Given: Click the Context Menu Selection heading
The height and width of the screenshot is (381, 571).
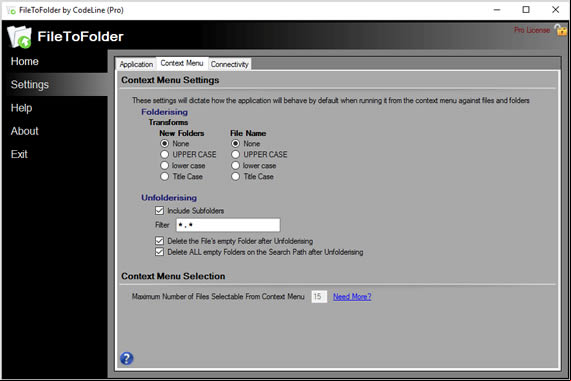Looking at the screenshot, I should click(173, 276).
